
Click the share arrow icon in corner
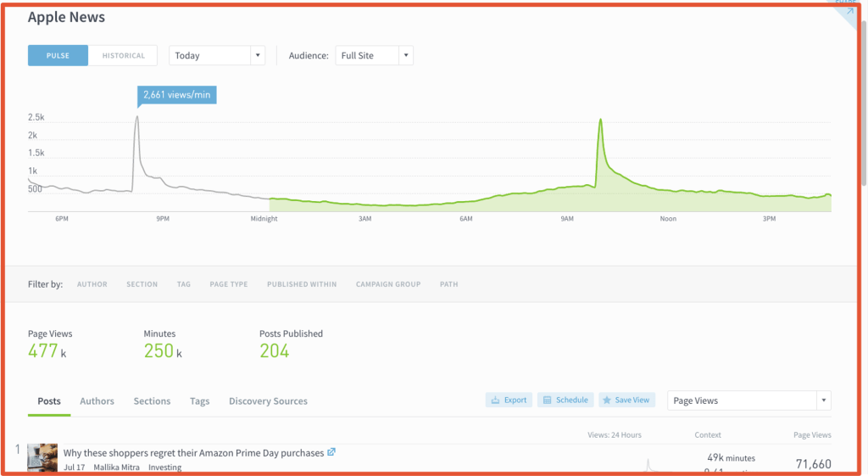point(849,10)
